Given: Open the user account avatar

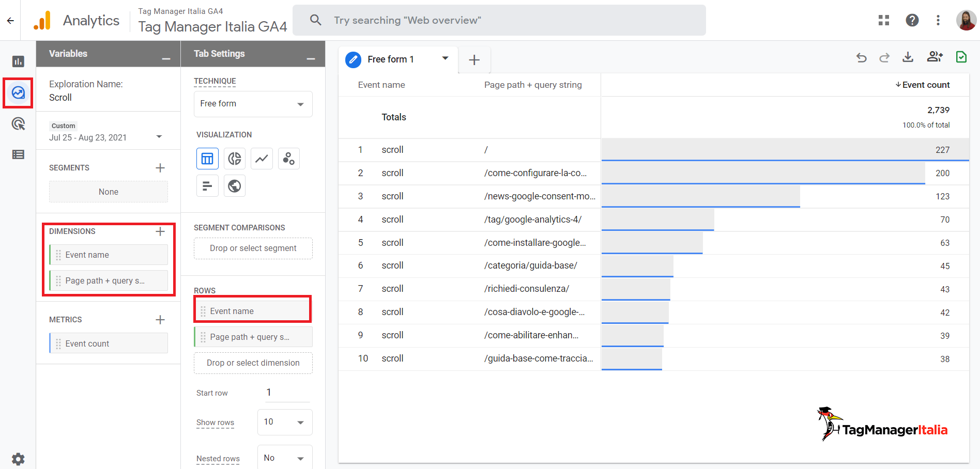Looking at the screenshot, I should pyautogui.click(x=966, y=20).
